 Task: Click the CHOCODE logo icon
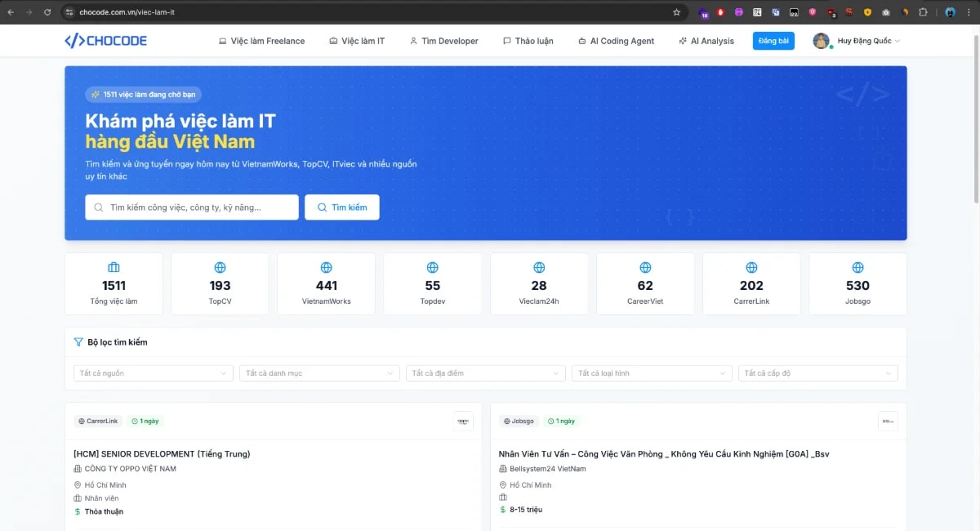coord(74,41)
